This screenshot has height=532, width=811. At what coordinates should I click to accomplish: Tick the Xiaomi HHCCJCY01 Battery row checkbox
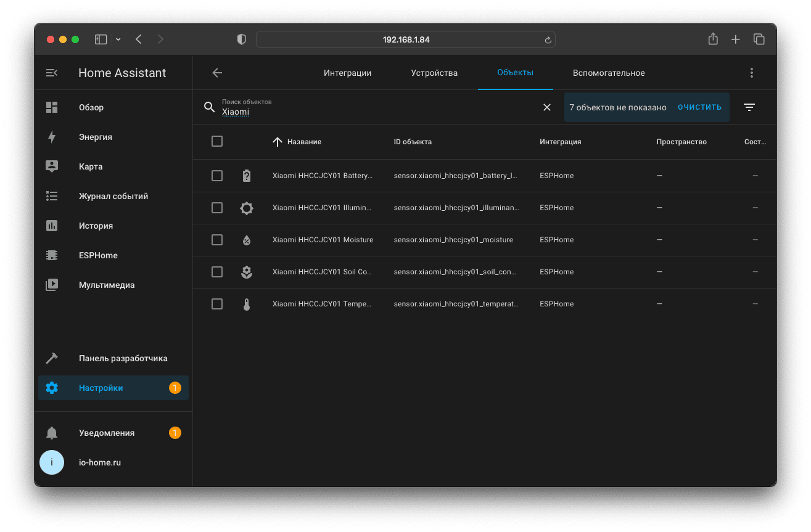pos(217,176)
